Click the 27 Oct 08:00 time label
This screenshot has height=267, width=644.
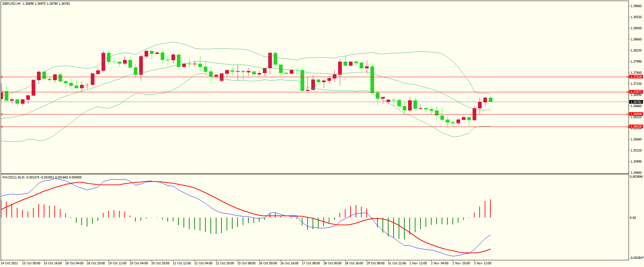311,263
